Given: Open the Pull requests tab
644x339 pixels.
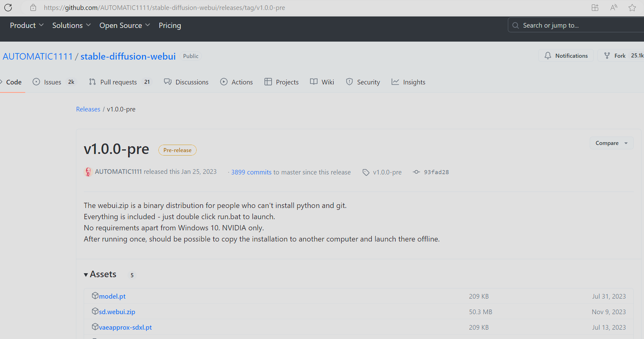Looking at the screenshot, I should point(120,82).
